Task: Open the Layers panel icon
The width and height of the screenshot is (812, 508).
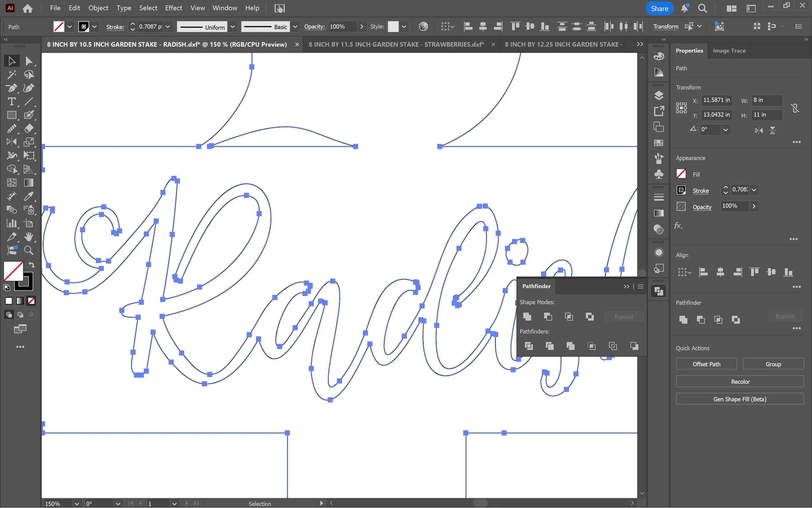Action: coord(659,96)
